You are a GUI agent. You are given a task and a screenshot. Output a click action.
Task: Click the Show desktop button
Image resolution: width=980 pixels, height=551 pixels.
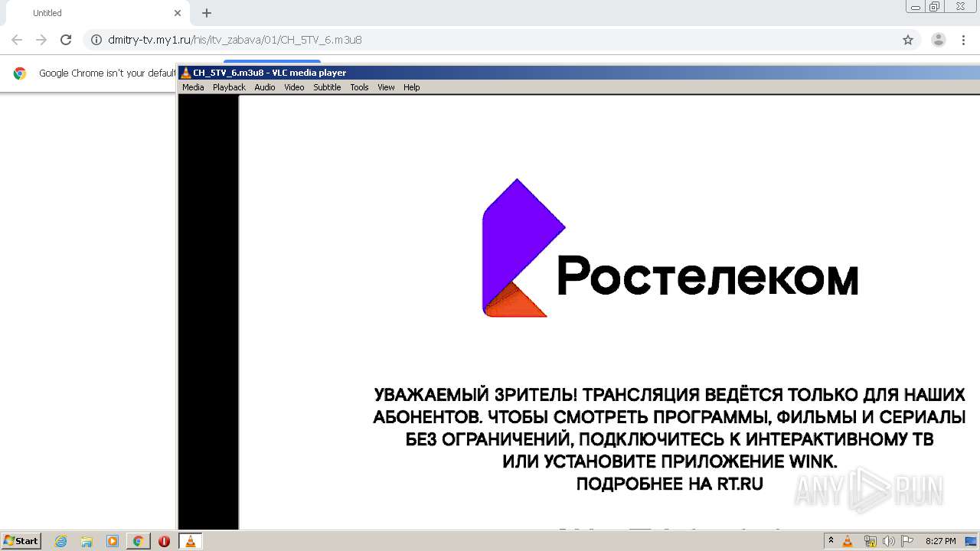click(971, 541)
